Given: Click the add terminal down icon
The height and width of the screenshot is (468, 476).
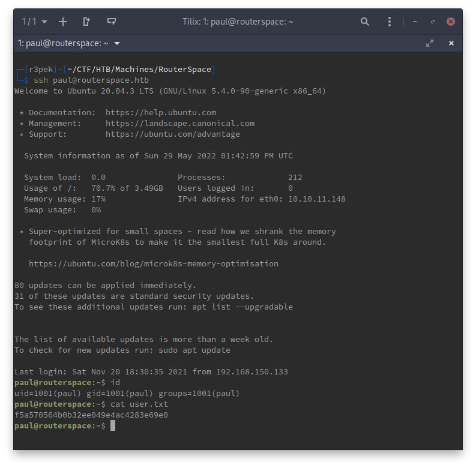Looking at the screenshot, I should (111, 22).
